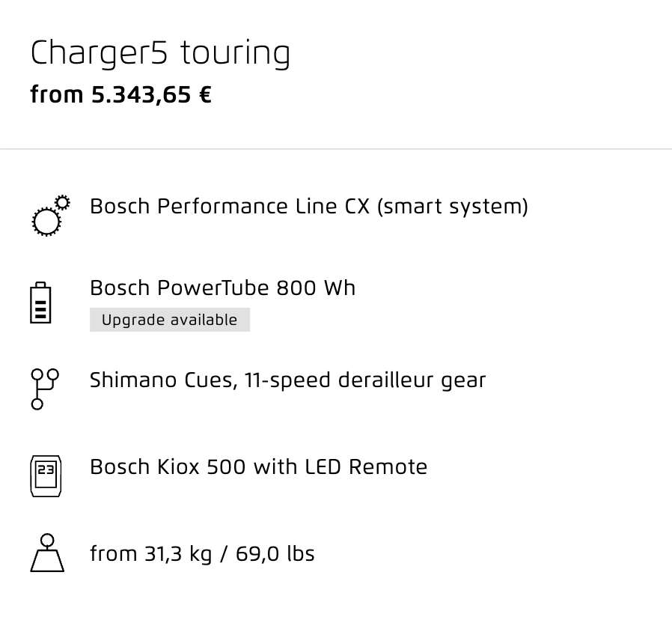This screenshot has height=620, width=672.
Task: Click Bosch PowerTube 800 Wh text
Action: coord(222,288)
